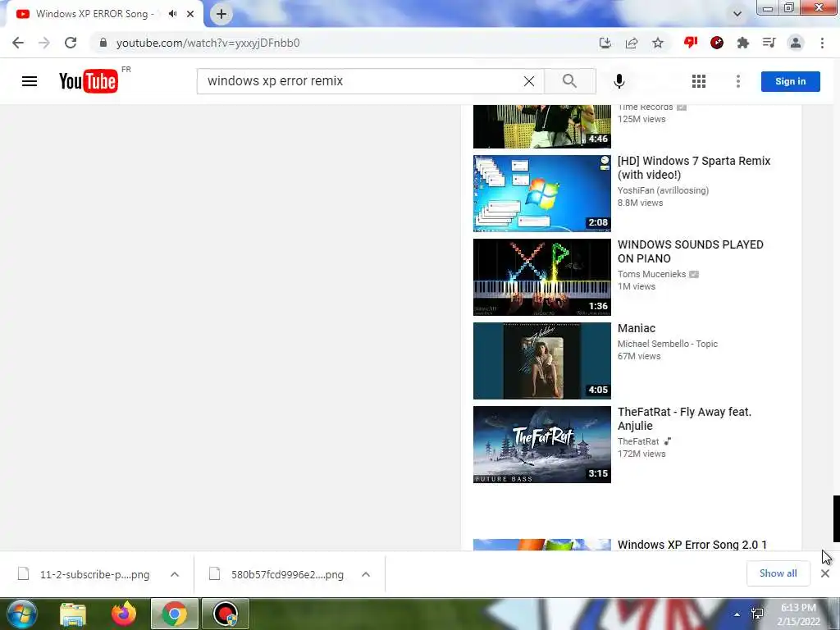Open WINDOWS SOUNDS PLAYED ON PIANO title
Image resolution: width=840 pixels, height=630 pixels.
point(690,251)
